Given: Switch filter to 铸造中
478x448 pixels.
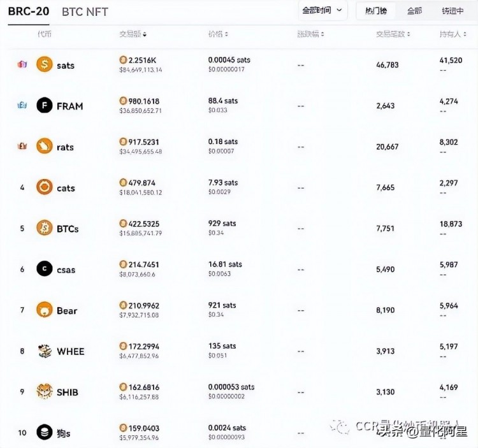Looking at the screenshot, I should point(453,11).
